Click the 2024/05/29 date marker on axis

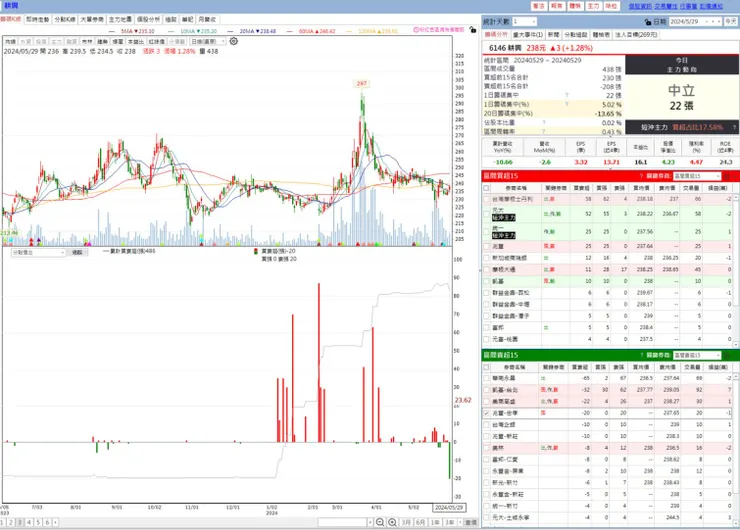(449, 507)
